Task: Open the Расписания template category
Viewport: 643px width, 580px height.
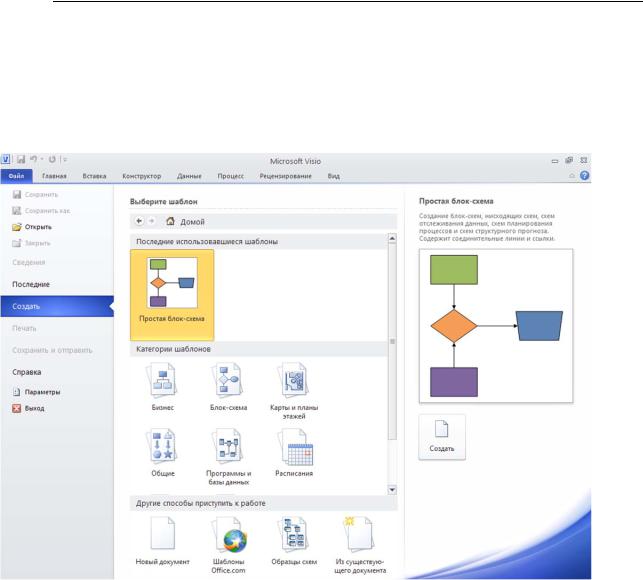Action: (x=294, y=452)
